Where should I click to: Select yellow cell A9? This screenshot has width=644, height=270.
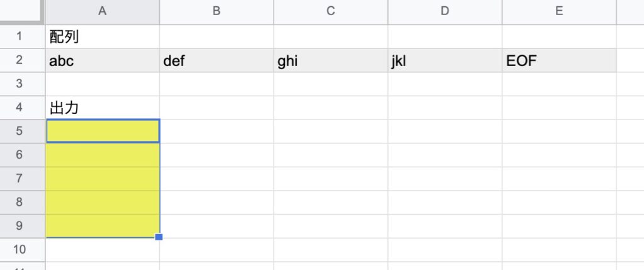(x=103, y=226)
